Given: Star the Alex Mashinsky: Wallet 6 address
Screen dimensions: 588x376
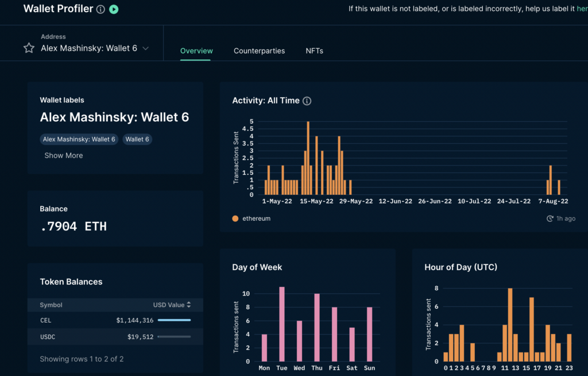Looking at the screenshot, I should 29,48.
